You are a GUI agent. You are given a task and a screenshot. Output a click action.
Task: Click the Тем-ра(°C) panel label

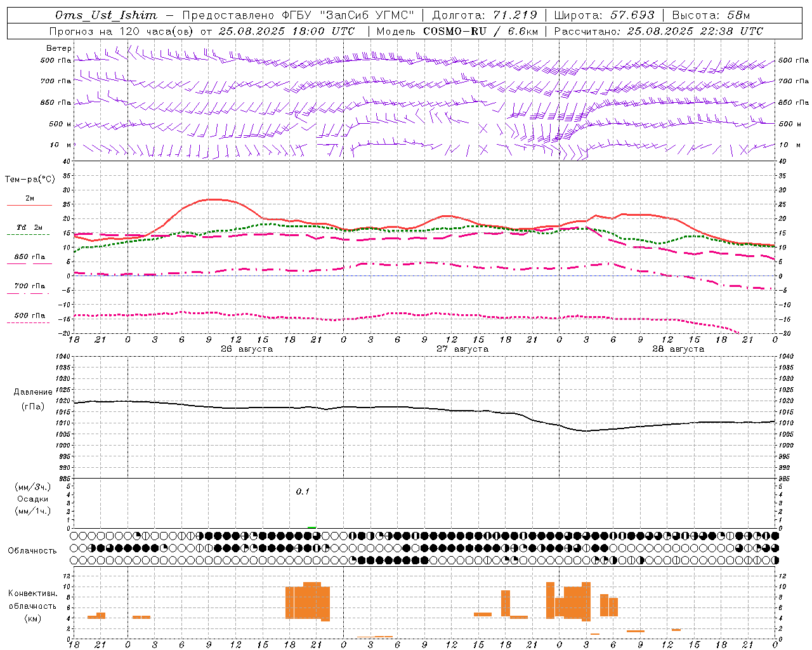click(30, 180)
